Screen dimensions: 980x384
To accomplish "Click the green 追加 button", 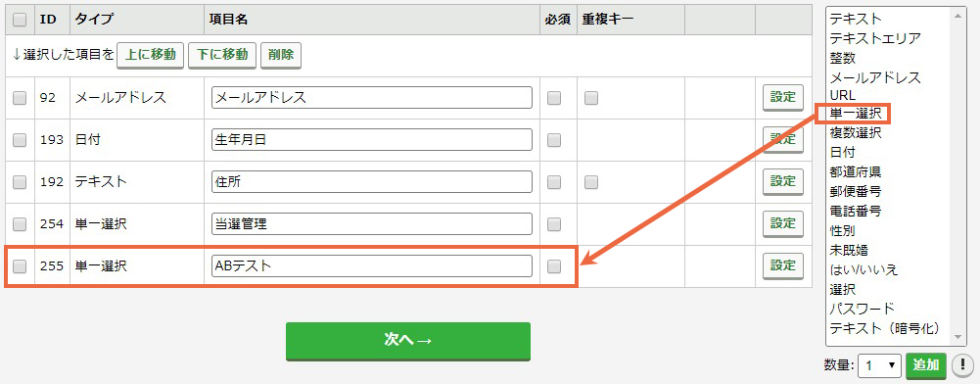I will point(925,365).
